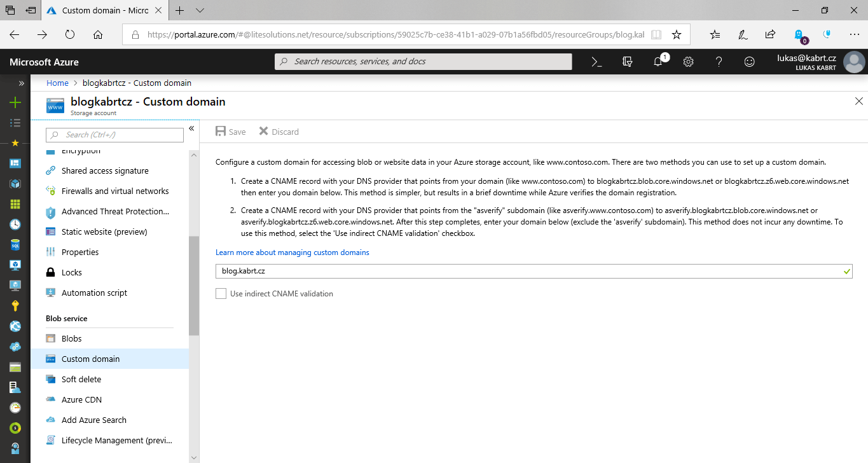Select the Custom domain browser tab
This screenshot has width=868, height=463.
[x=105, y=11]
